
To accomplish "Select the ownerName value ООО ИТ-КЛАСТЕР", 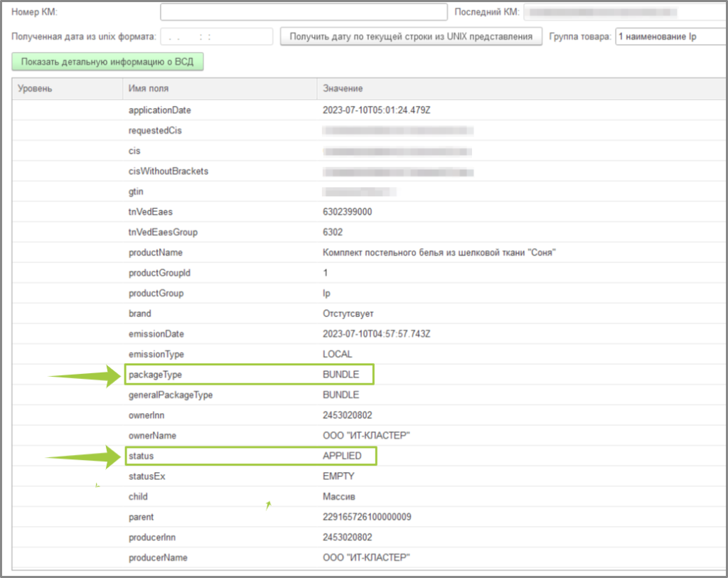I will pos(366,436).
